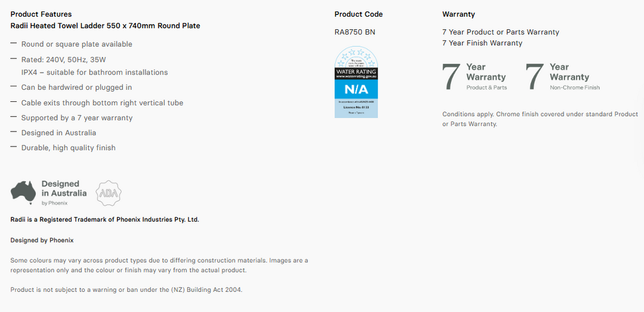
Task: Click the Product Code heading
Action: pos(358,14)
